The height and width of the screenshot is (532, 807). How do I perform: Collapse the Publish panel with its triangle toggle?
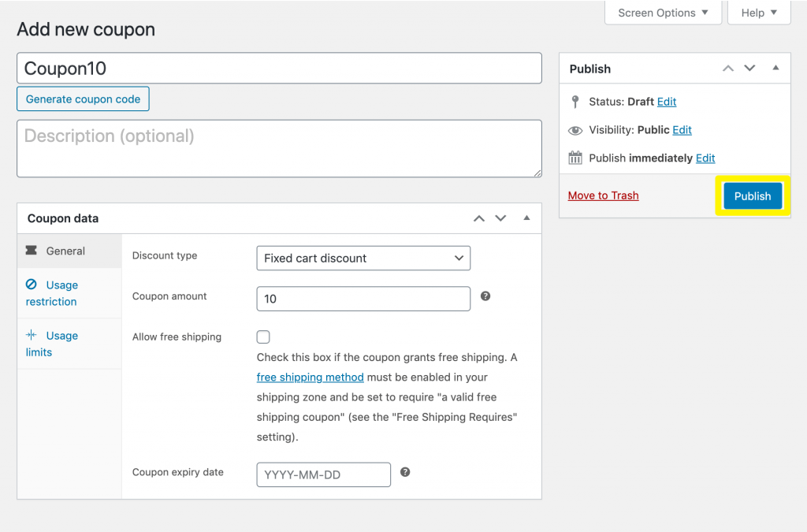point(775,68)
